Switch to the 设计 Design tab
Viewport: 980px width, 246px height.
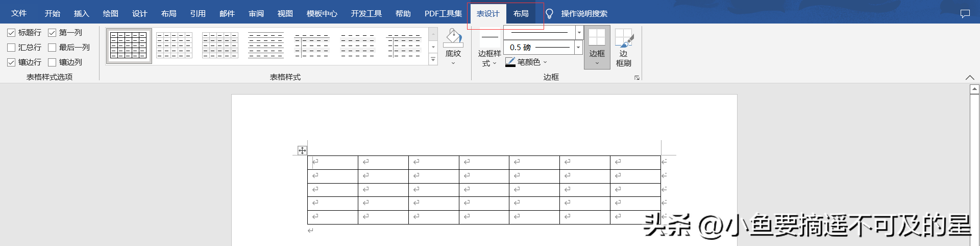tap(140, 14)
